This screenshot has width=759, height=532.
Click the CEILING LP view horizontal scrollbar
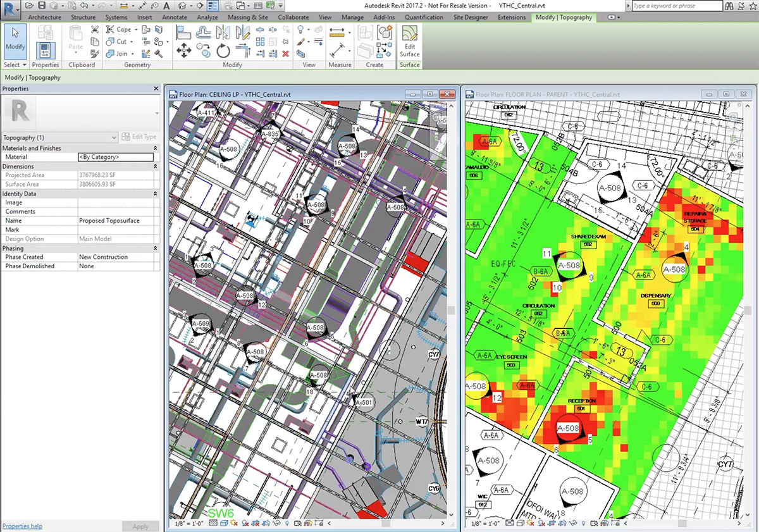point(385,524)
